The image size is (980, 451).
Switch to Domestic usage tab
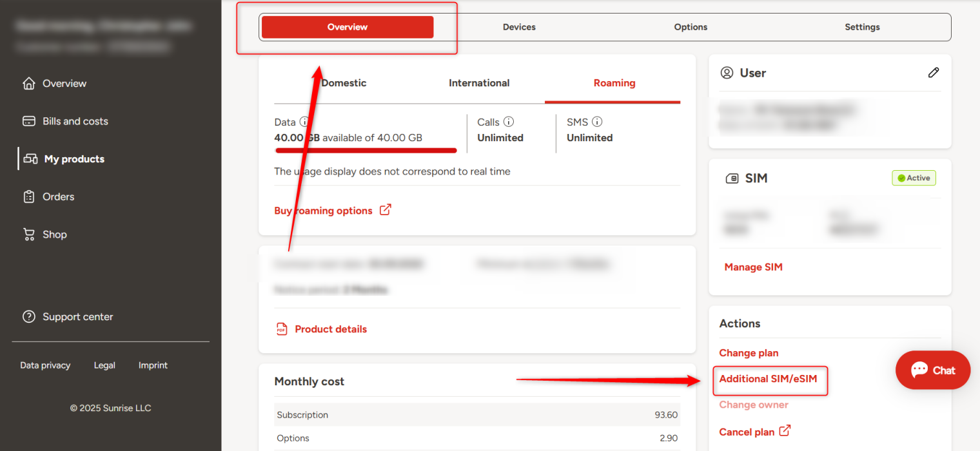[x=344, y=83]
